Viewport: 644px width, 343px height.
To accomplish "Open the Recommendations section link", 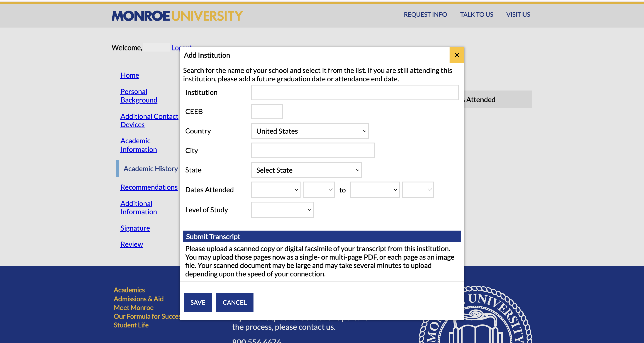I will tap(149, 187).
